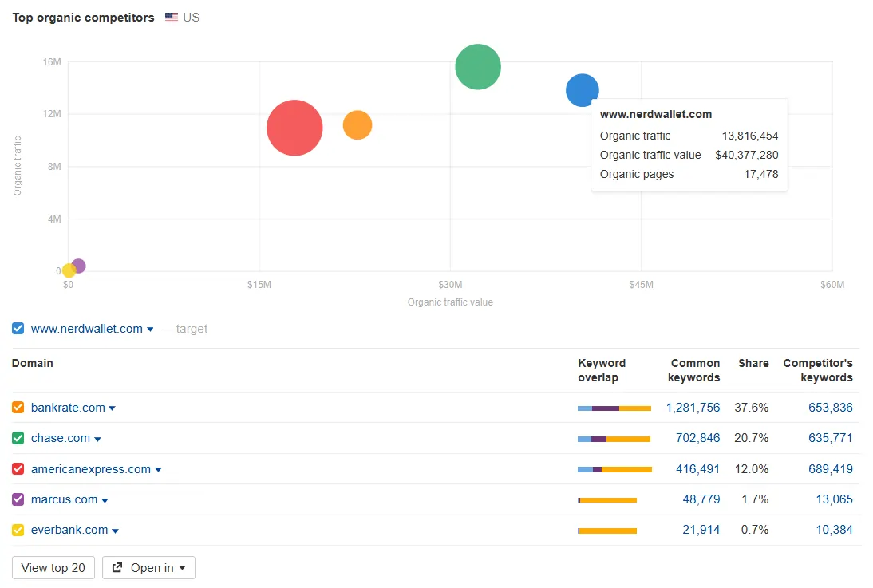
Task: Open bankrate.com competitor's keywords 653,836
Action: coord(831,408)
